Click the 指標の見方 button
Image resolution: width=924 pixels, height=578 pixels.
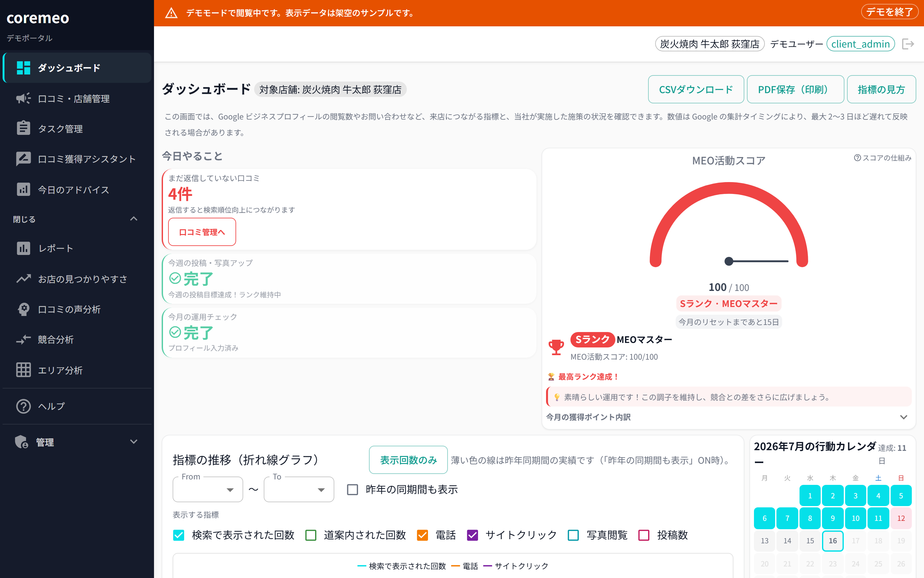point(881,90)
